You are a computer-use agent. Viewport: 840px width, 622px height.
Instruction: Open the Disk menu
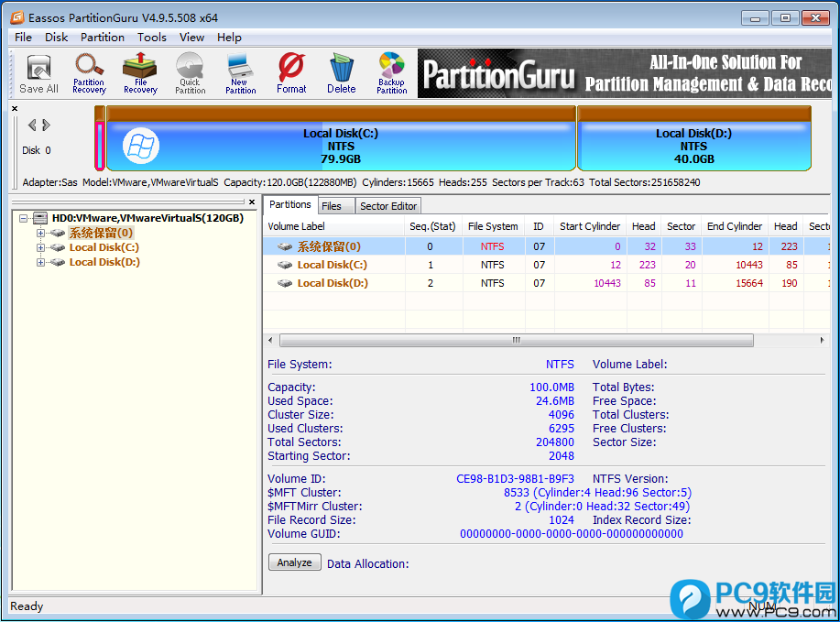[56, 38]
